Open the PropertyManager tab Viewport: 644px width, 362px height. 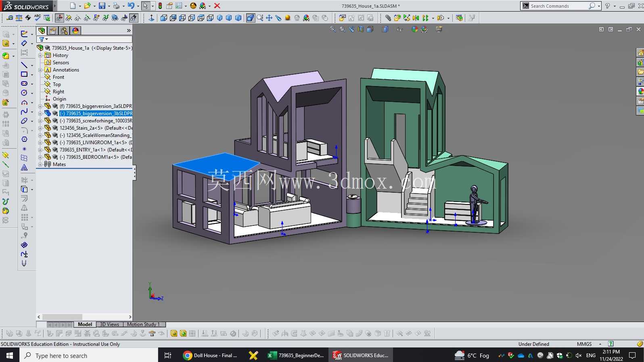click(53, 31)
